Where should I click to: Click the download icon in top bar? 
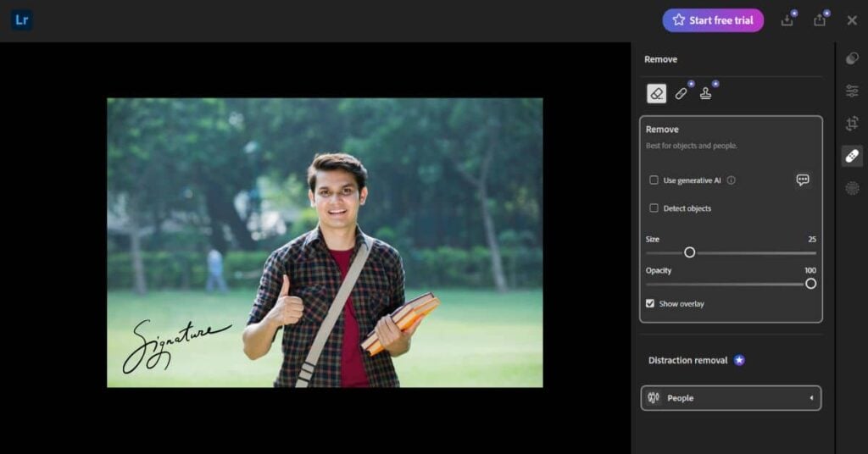pos(787,20)
